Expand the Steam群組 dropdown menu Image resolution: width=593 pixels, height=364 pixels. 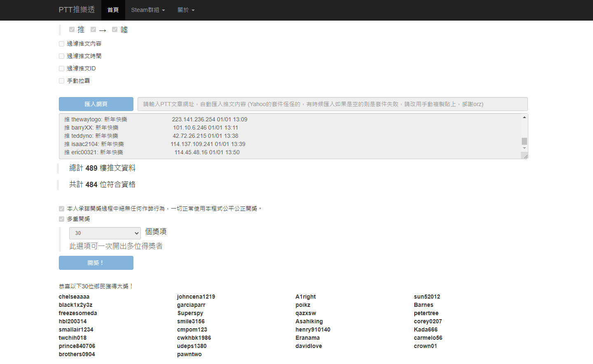pyautogui.click(x=148, y=10)
